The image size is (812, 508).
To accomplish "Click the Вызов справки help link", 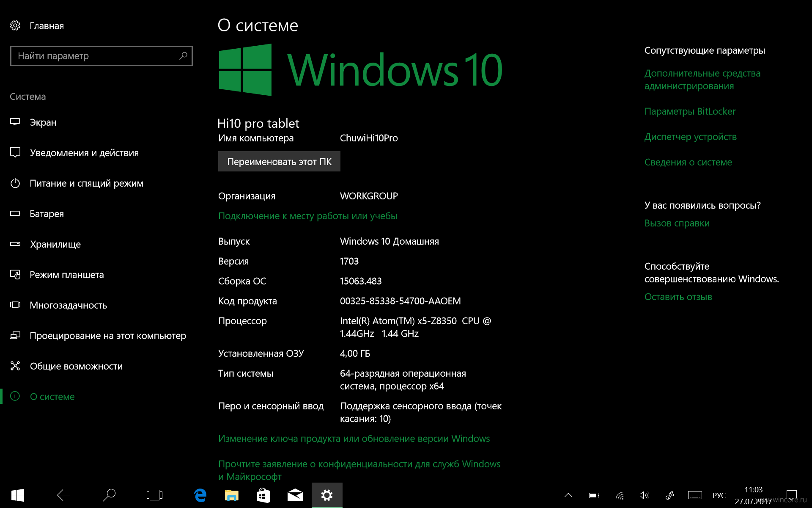I will tap(677, 223).
